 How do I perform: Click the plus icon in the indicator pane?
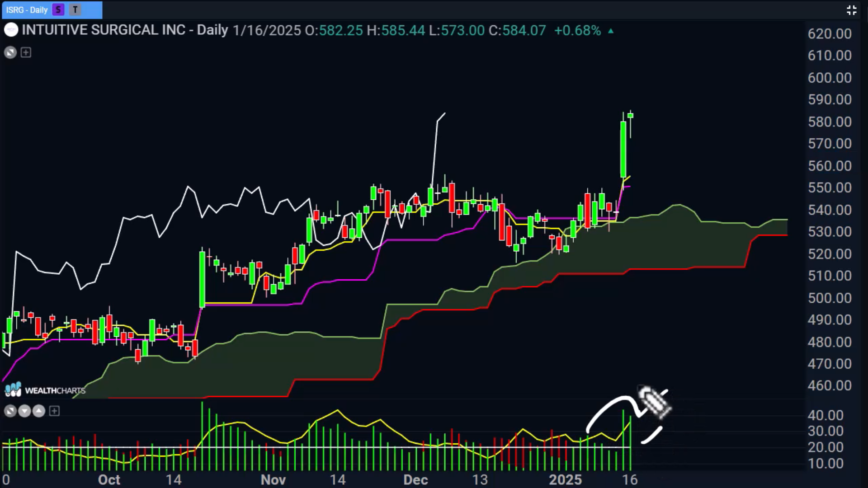pyautogui.click(x=54, y=411)
